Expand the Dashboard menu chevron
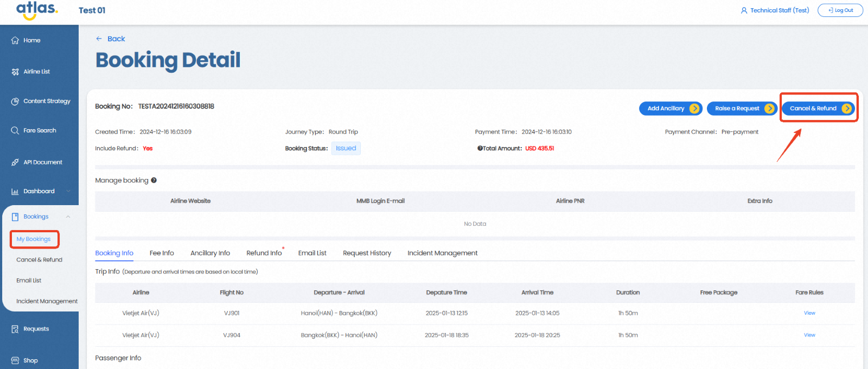This screenshot has width=868, height=369. pos(68,191)
